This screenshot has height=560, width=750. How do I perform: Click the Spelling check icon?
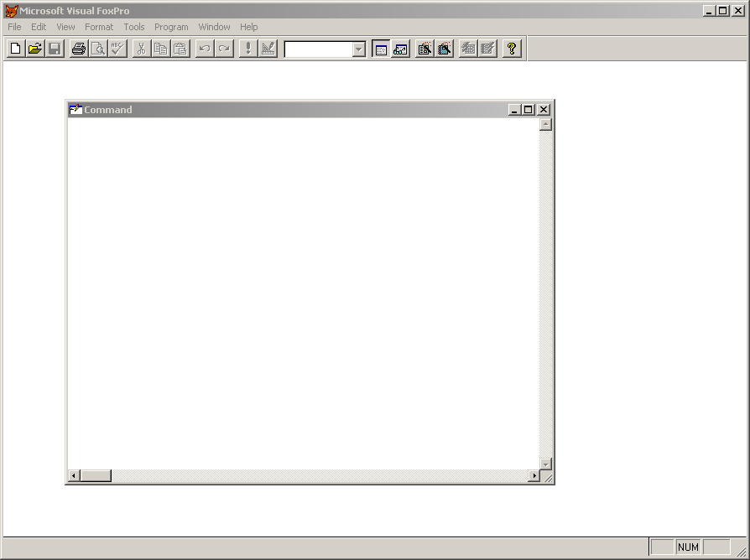pyautogui.click(x=117, y=49)
